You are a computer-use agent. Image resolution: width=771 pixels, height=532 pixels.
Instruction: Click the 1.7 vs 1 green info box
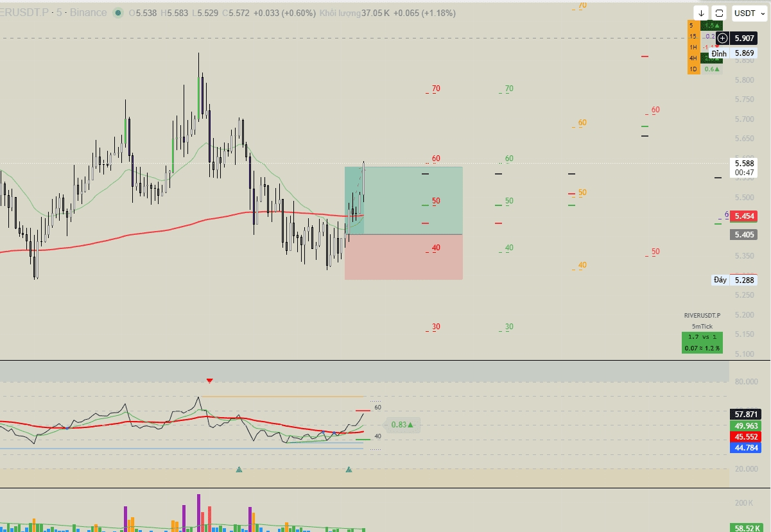click(x=702, y=342)
